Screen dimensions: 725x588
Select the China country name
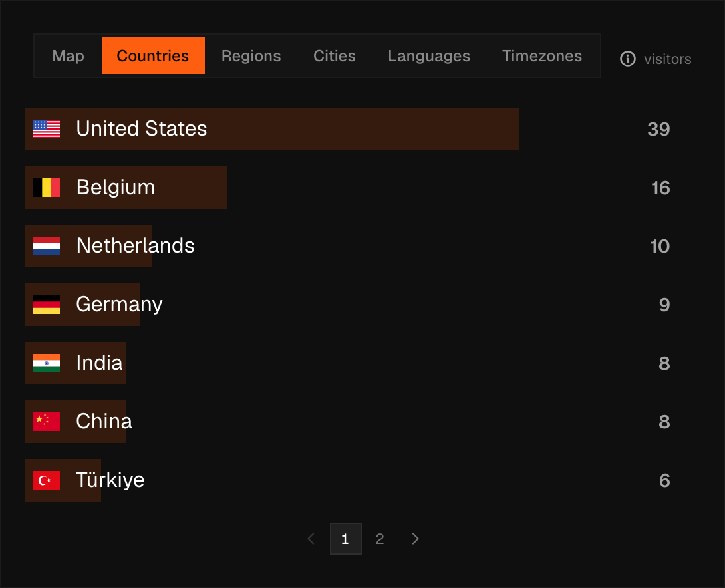coord(104,422)
